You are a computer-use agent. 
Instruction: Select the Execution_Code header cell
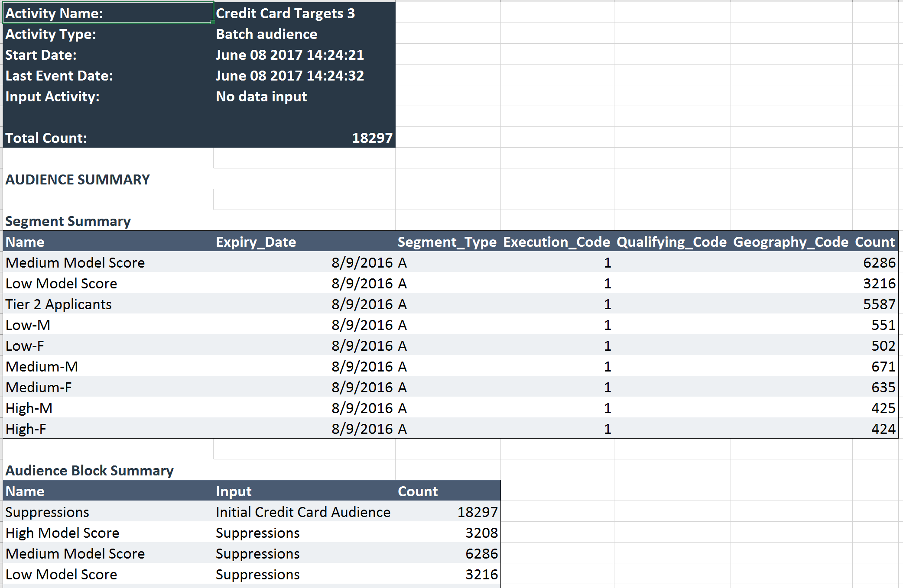(x=557, y=242)
